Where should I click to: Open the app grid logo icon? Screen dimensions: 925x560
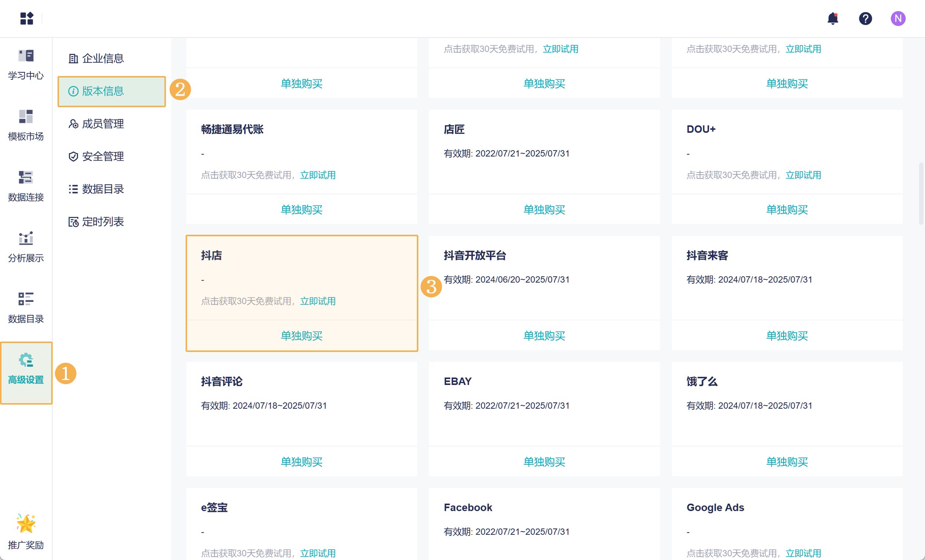[x=27, y=19]
